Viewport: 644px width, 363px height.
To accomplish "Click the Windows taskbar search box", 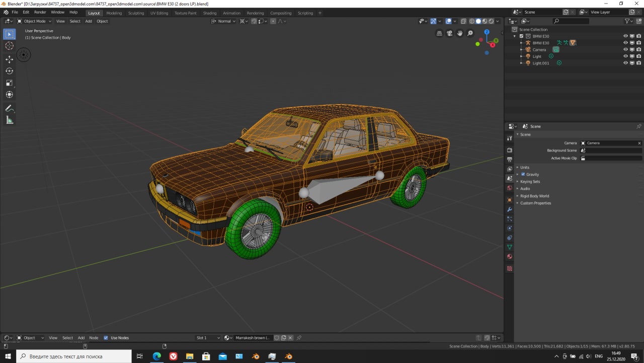I will click(x=74, y=356).
